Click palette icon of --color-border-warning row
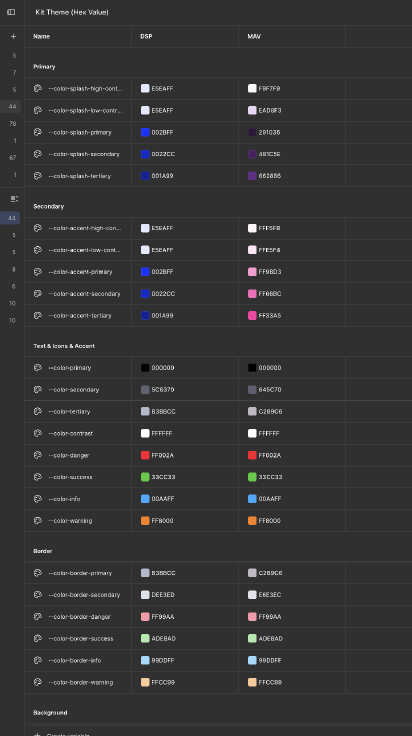Image resolution: width=412 pixels, height=736 pixels. click(38, 682)
